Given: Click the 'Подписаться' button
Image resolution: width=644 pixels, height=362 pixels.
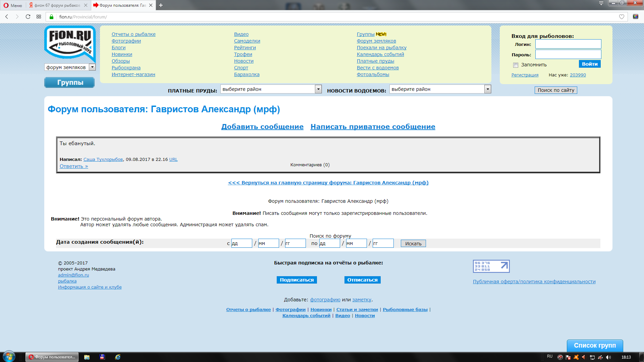Looking at the screenshot, I should click(x=297, y=280).
